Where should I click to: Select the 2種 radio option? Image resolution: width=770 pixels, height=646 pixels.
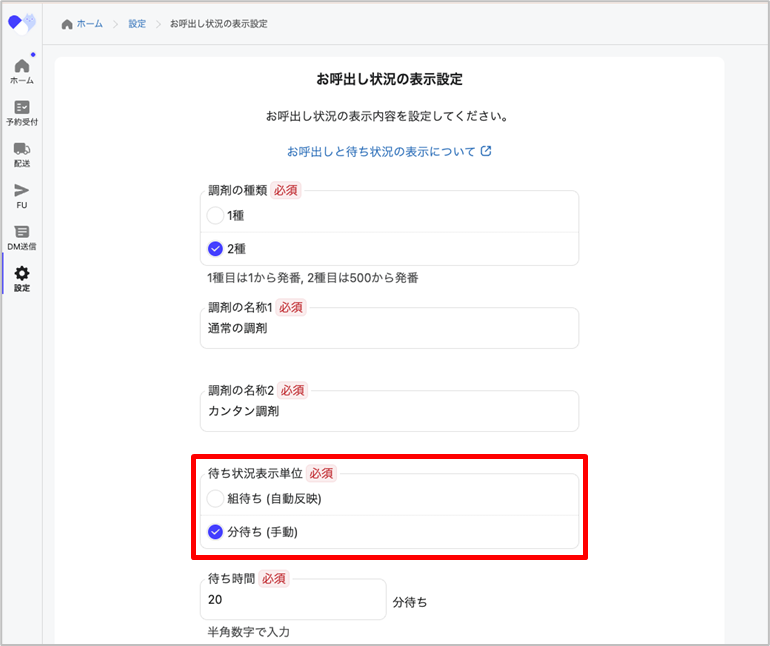point(215,249)
